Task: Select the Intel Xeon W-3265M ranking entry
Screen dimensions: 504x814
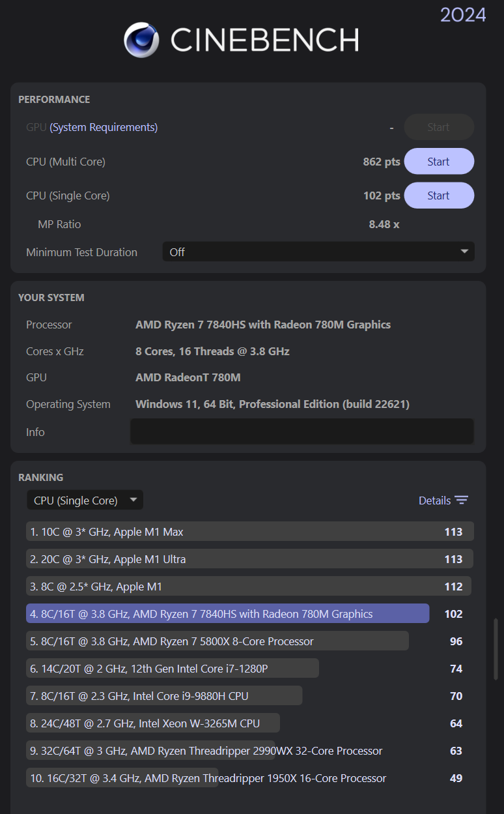Action: click(x=153, y=723)
